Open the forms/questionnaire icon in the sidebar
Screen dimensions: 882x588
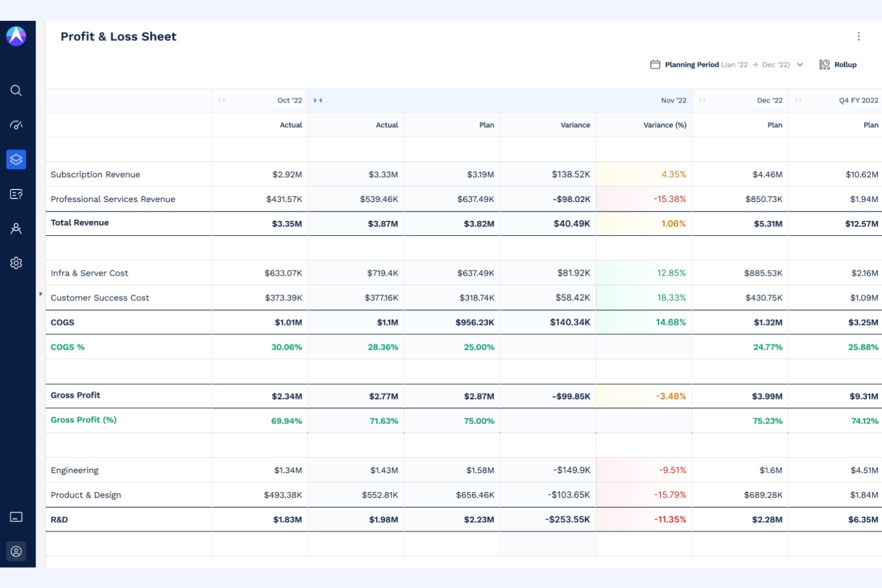[16, 194]
